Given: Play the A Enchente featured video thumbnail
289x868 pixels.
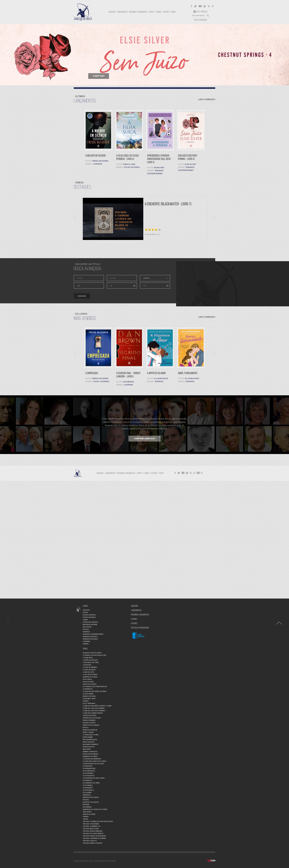Looking at the screenshot, I should tap(113, 219).
